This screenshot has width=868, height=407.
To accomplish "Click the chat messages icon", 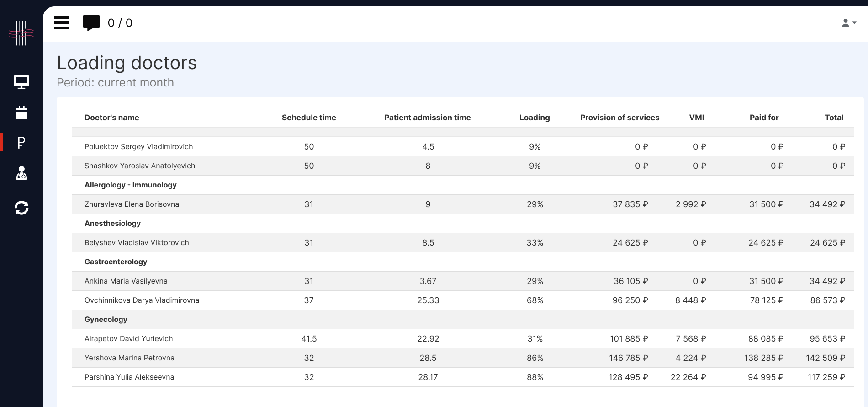I will [91, 22].
